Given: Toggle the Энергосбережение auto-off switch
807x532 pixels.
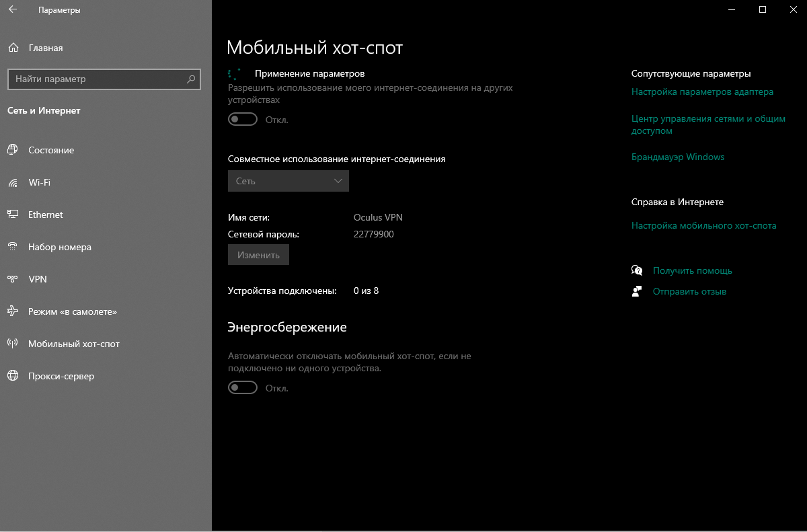Looking at the screenshot, I should click(x=243, y=388).
